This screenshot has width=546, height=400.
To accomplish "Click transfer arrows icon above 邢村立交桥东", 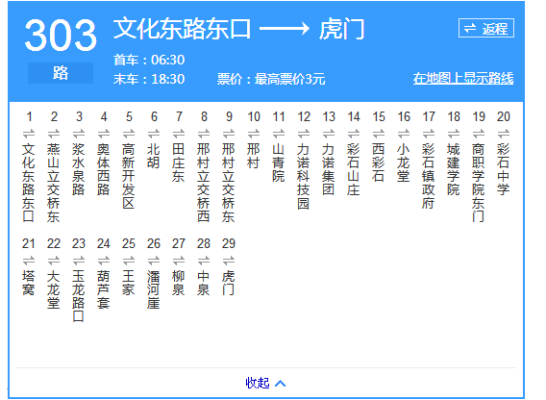I will tap(229, 133).
